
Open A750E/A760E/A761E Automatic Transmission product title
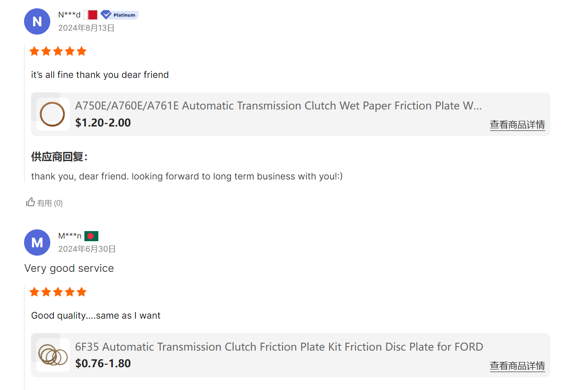pos(278,106)
